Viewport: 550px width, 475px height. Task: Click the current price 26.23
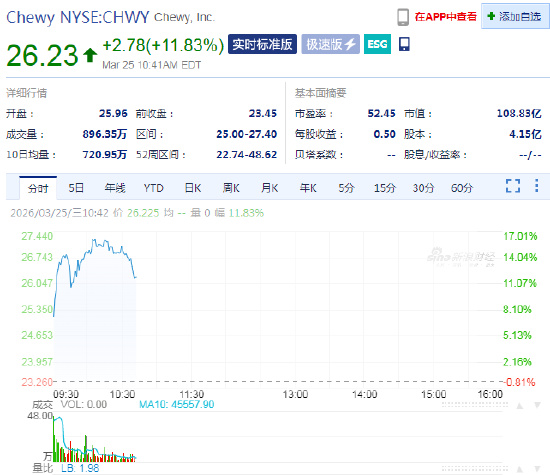42,55
